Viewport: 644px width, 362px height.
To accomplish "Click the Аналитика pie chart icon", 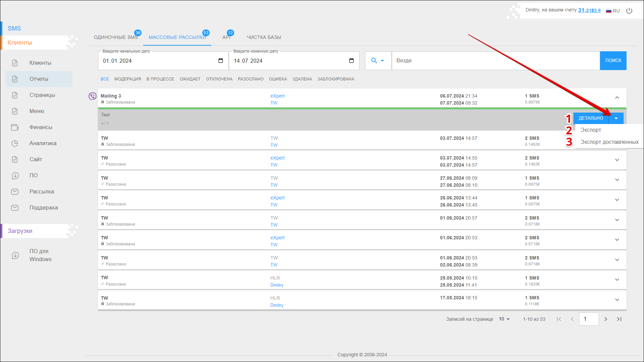I will pos(15,143).
